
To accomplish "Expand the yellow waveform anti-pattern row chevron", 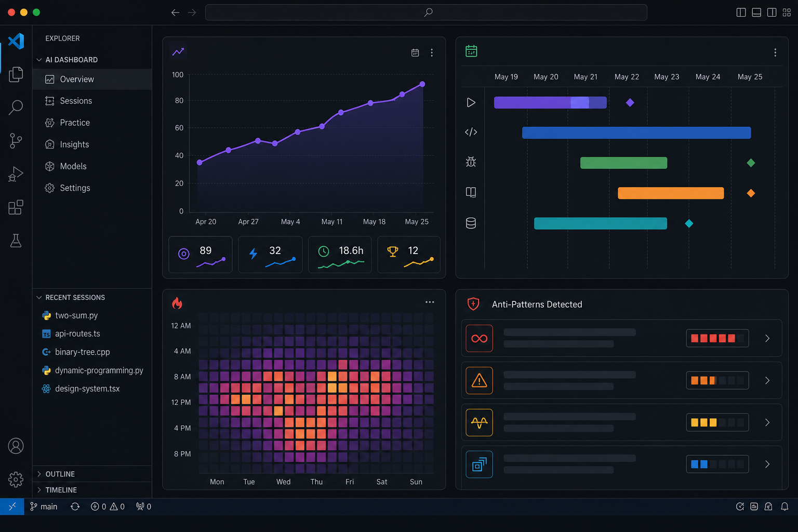I will pyautogui.click(x=767, y=422).
